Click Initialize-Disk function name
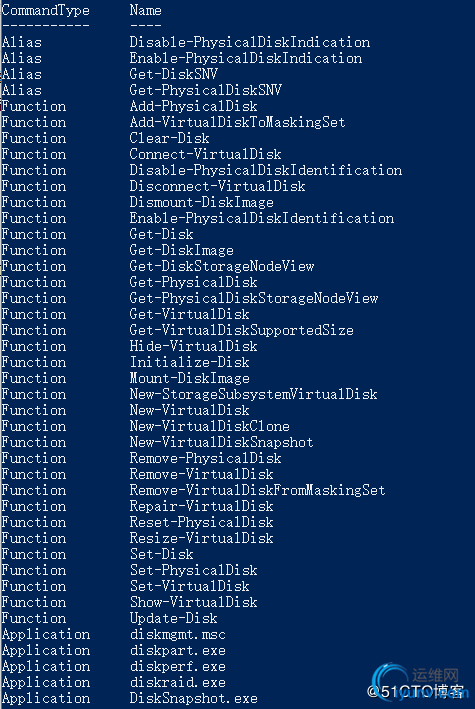475x709 pixels. (x=190, y=362)
